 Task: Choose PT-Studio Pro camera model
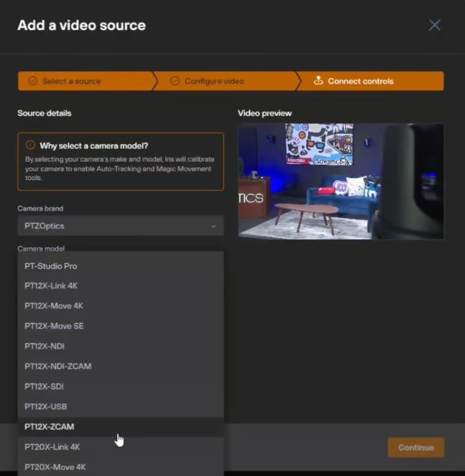point(51,266)
